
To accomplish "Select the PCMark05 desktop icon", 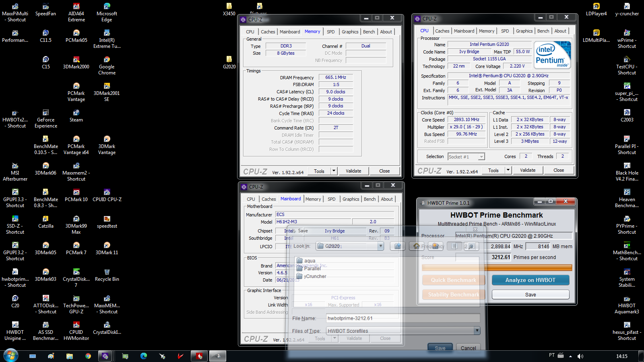I will (76, 36).
